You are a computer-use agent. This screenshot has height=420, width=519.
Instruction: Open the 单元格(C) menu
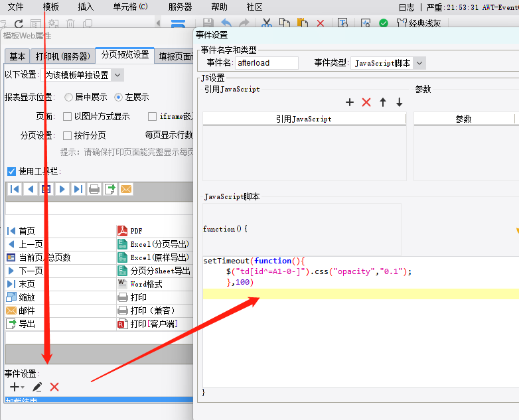coord(130,7)
